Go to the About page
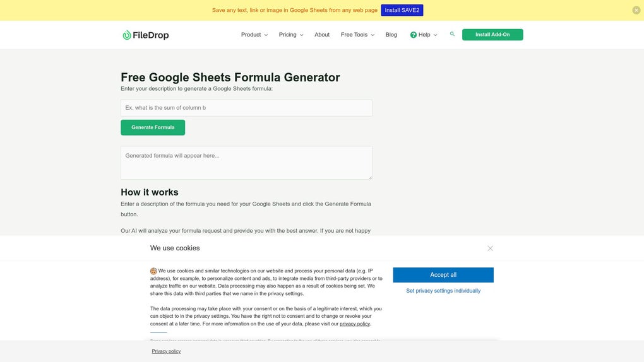This screenshot has height=362, width=644. click(322, 35)
